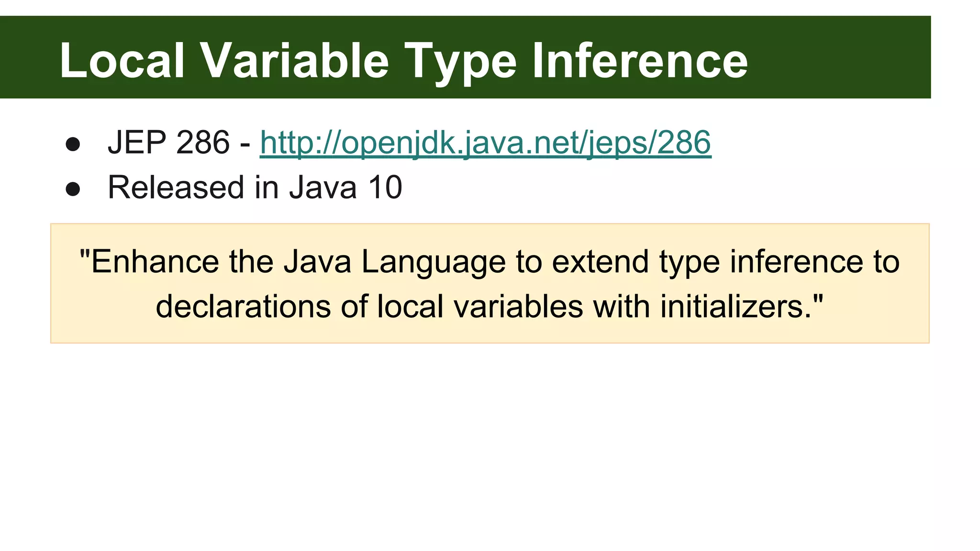Click the 'Local Variable Type Inference' title
980x551 pixels.
pos(403,60)
